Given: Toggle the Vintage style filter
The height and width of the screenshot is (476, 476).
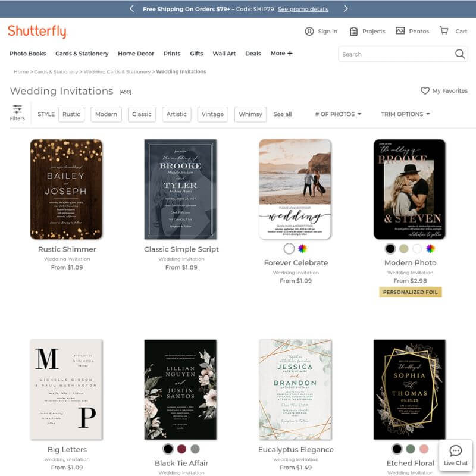Looking at the screenshot, I should (x=212, y=114).
